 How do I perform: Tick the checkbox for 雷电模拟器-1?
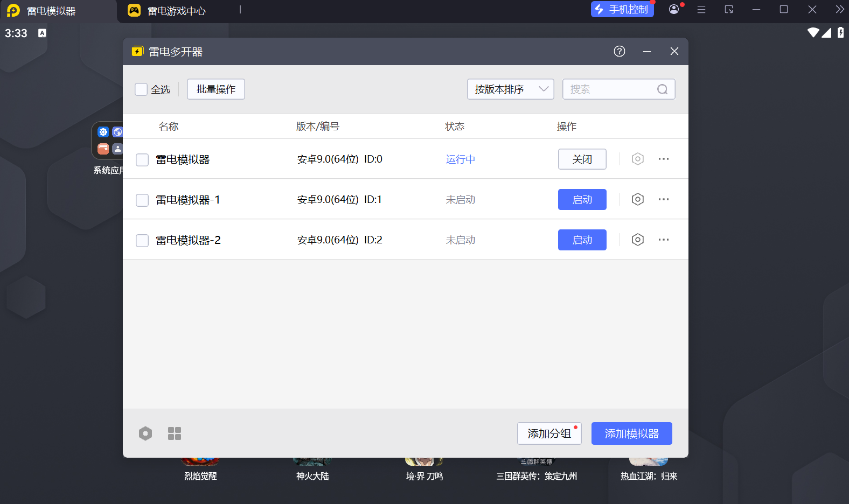pos(142,200)
